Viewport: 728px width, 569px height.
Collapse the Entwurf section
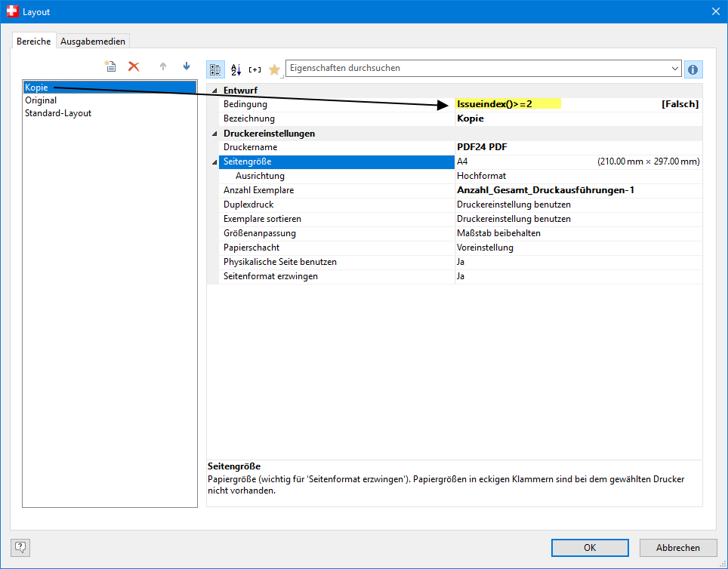click(214, 91)
